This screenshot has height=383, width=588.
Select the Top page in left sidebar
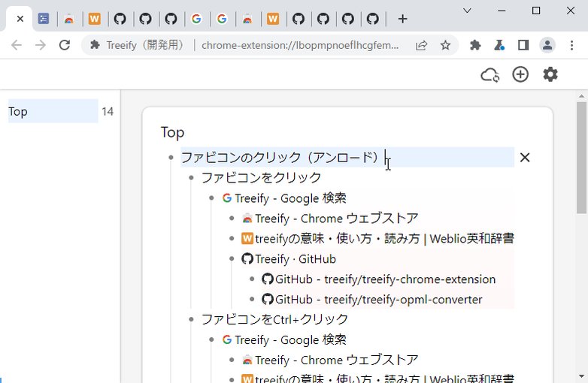(53, 111)
